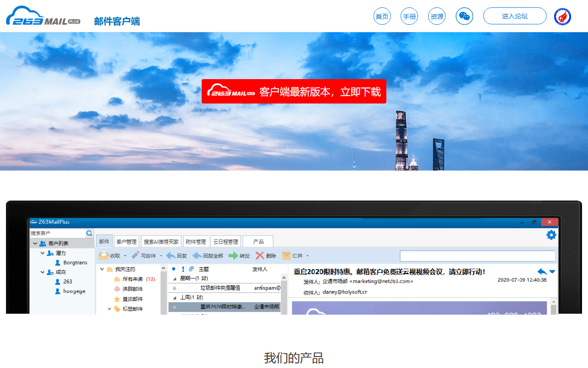Viewport: 588px width, 368px height.
Task: Click the 回复 reply arrow icon
Action: [171, 256]
